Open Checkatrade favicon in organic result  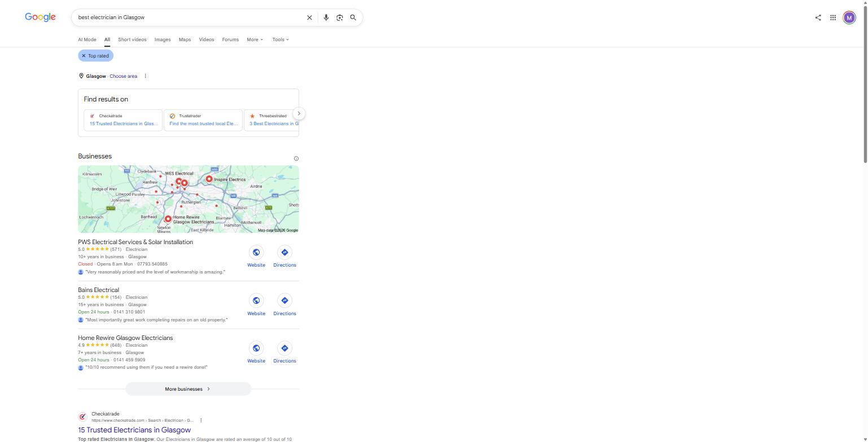(x=82, y=417)
